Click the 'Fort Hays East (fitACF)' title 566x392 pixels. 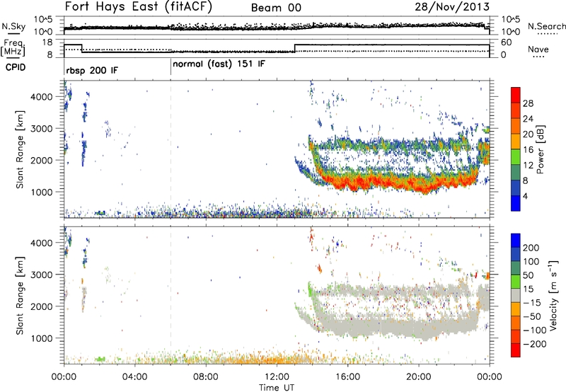pos(139,7)
